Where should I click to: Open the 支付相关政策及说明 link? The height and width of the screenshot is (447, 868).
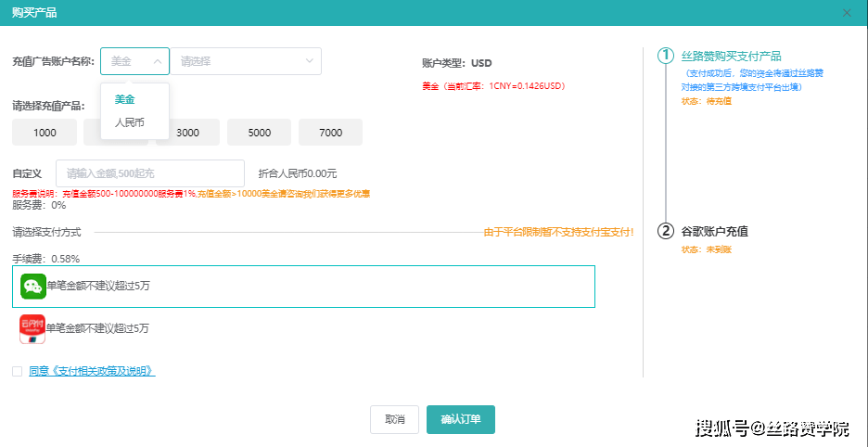pos(92,371)
